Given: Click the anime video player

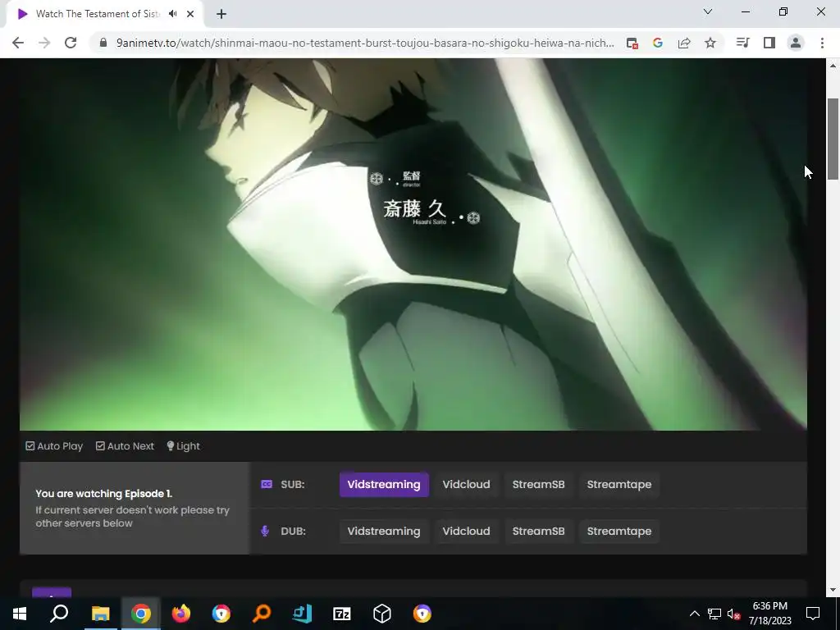Looking at the screenshot, I should tap(413, 244).
